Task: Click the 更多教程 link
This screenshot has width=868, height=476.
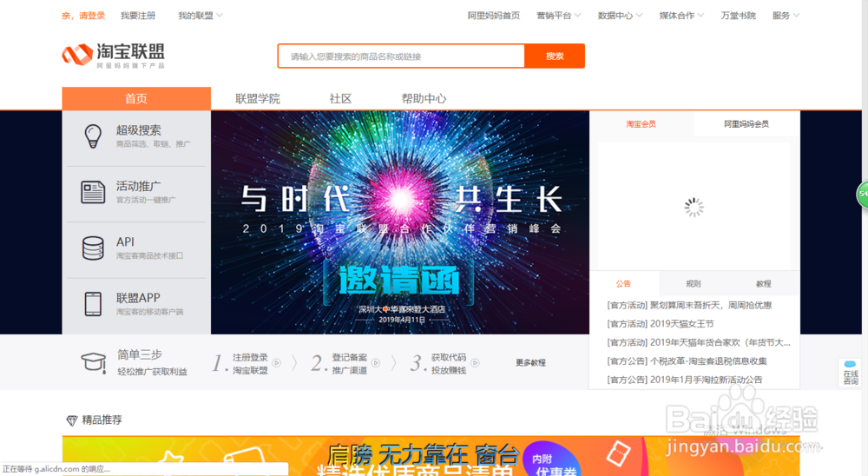Action: (531, 363)
